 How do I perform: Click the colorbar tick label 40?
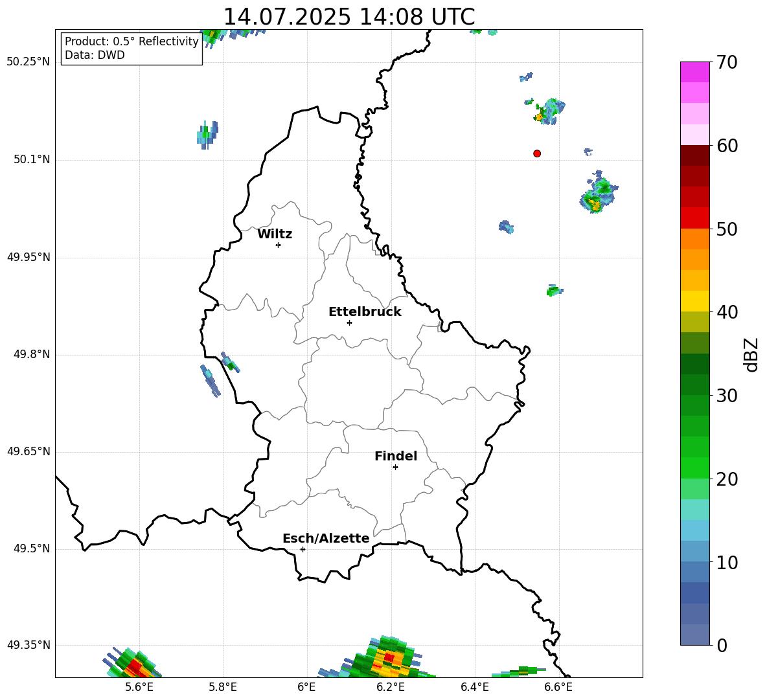[727, 312]
